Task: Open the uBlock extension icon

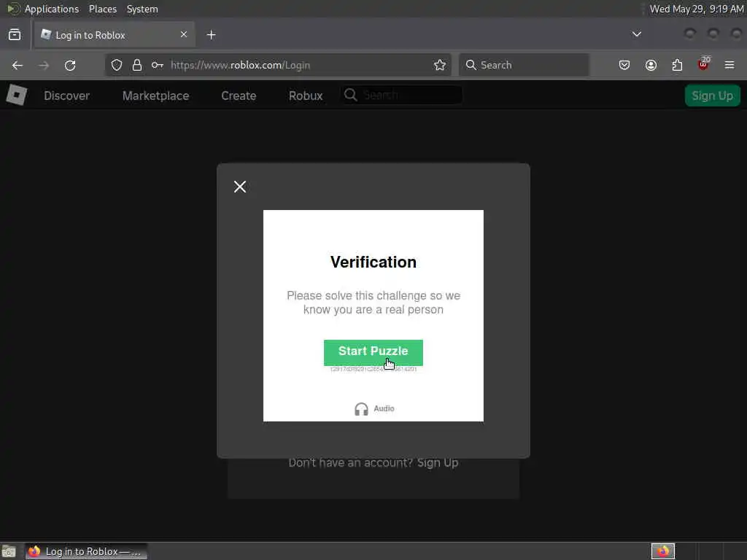Action: tap(704, 64)
